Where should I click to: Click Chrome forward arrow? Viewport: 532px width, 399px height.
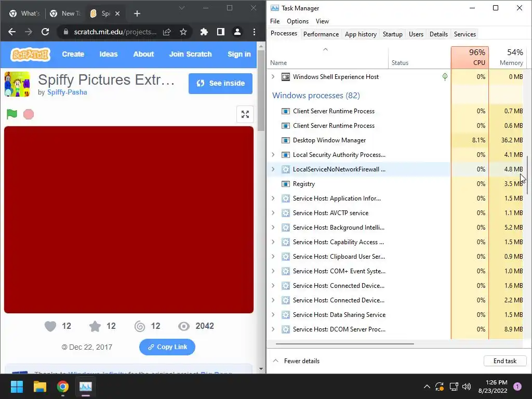(x=29, y=32)
